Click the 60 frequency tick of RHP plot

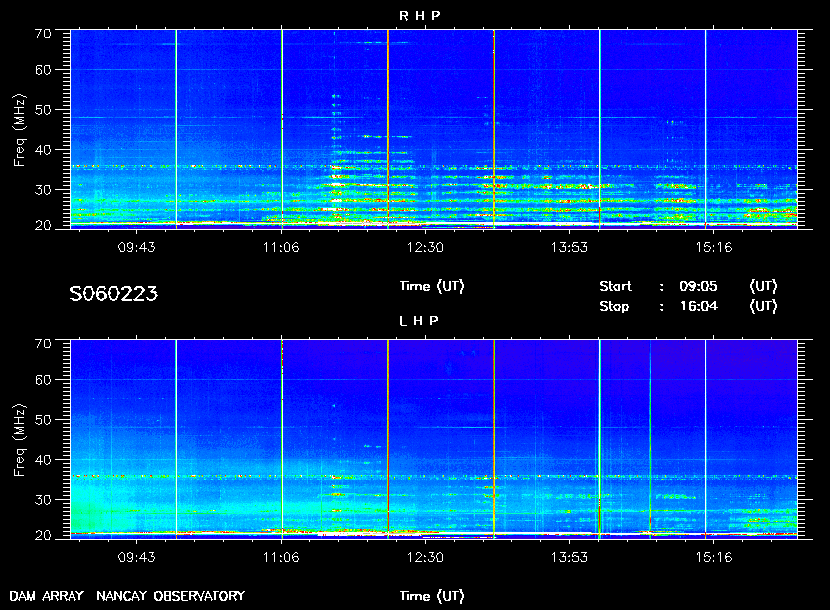(43, 70)
